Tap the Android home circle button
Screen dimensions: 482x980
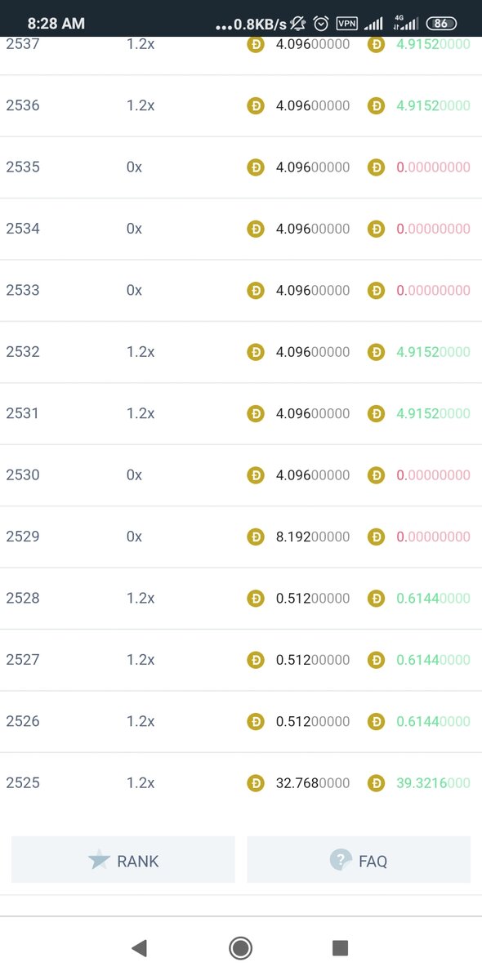(240, 947)
